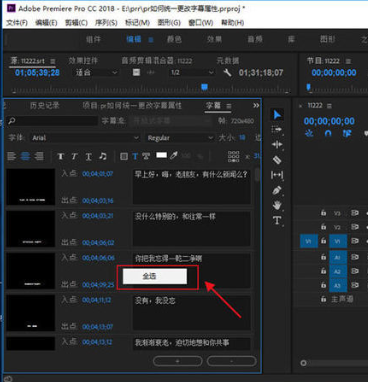
Task: Open the source monitor zoom level dropdown
Action: 96,72
